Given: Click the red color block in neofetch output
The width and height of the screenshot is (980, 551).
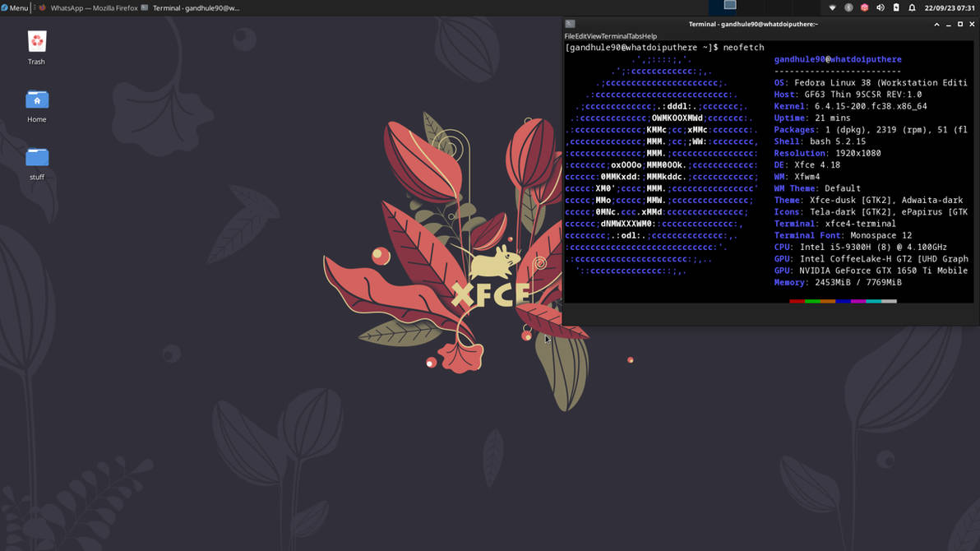Looking at the screenshot, I should (796, 300).
